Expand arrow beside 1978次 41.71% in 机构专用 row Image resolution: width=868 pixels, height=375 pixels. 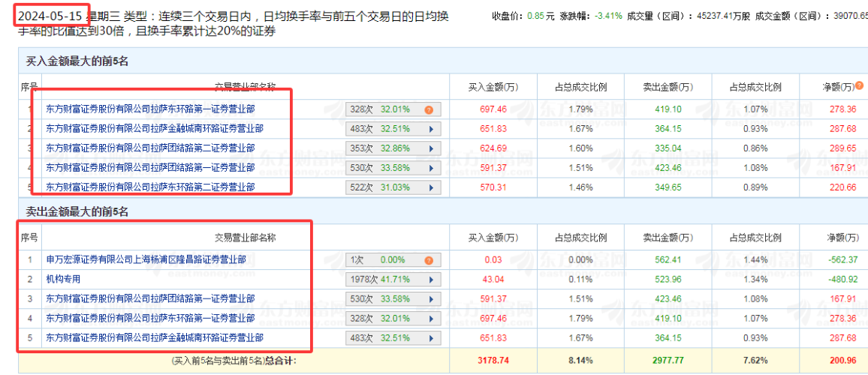430,279
